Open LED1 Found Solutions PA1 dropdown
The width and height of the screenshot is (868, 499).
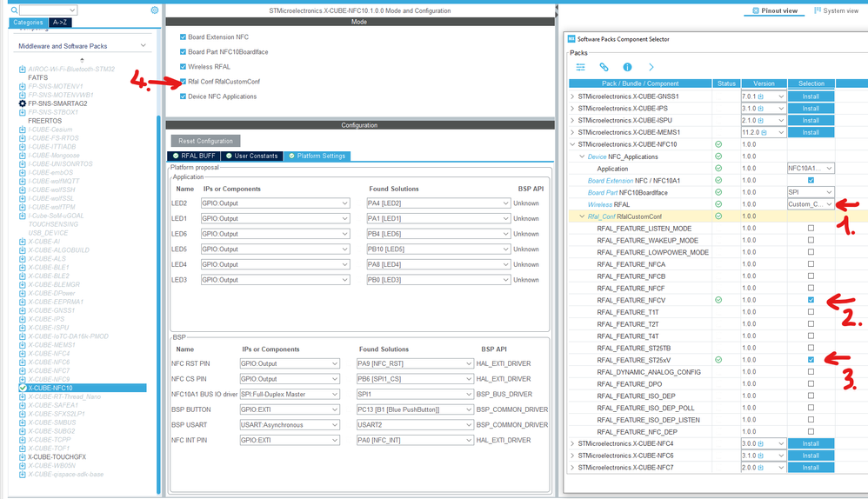click(437, 218)
